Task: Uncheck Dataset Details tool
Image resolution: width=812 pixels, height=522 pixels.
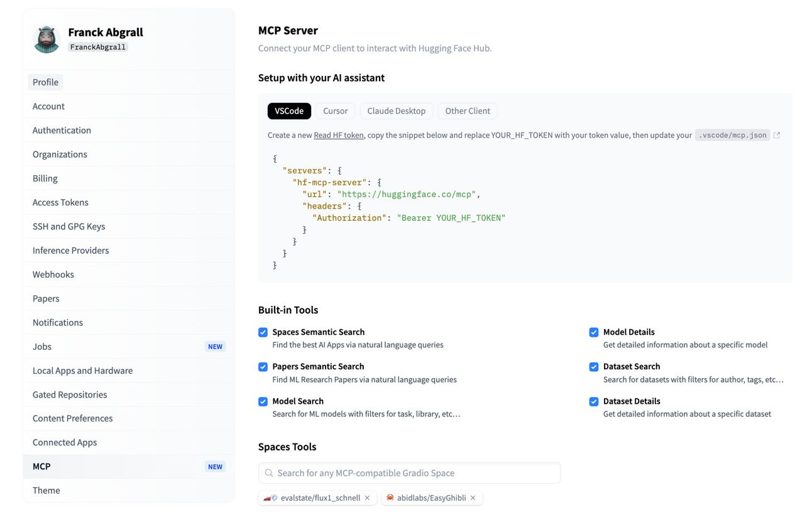Action: (x=594, y=401)
